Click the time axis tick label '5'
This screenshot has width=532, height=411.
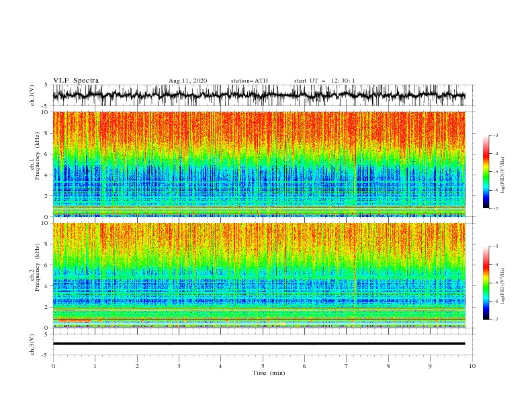[263, 366]
